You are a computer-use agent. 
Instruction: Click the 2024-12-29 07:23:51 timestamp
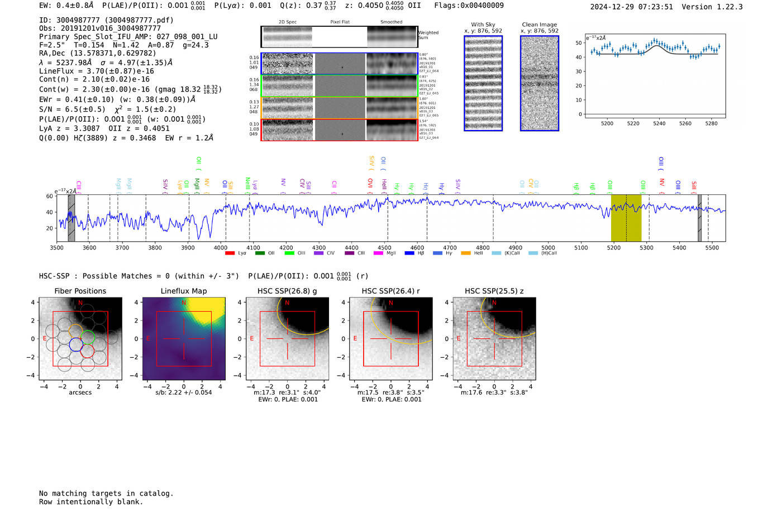coord(631,7)
